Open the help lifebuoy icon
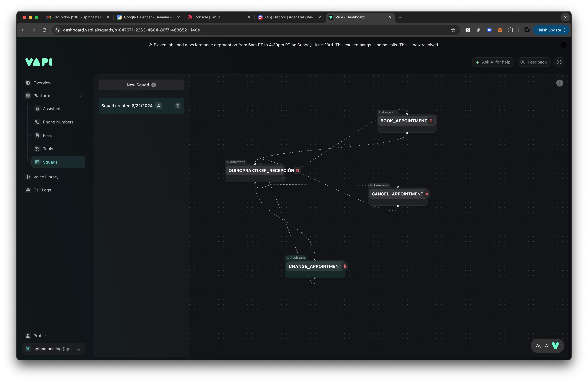This screenshot has width=588, height=382. coord(559,62)
